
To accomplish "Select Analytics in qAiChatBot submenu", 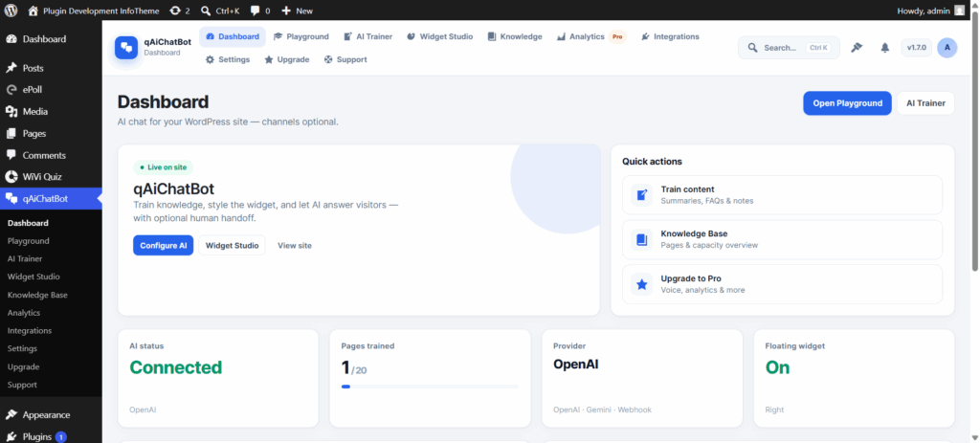I will (24, 313).
